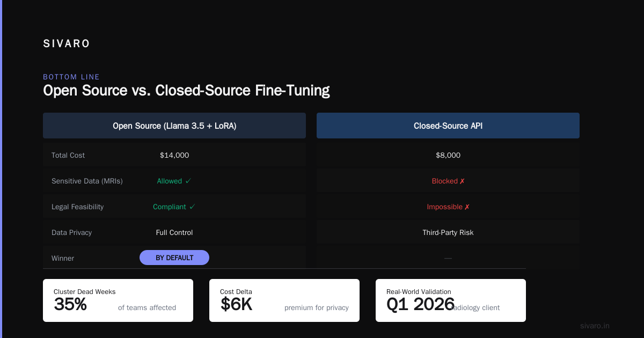Click the Cost Delta card title
Viewport: 644px width, 338px height.
(x=236, y=292)
